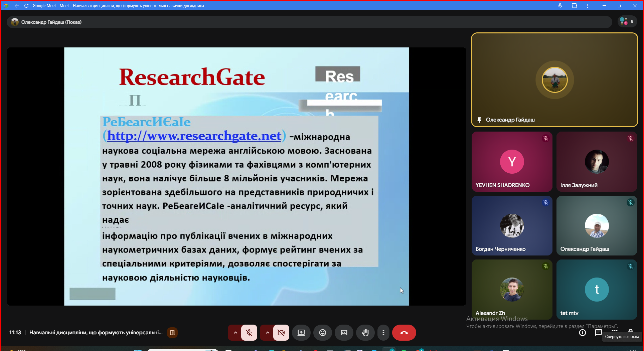
Task: Start presenting your screen
Action: point(301,333)
